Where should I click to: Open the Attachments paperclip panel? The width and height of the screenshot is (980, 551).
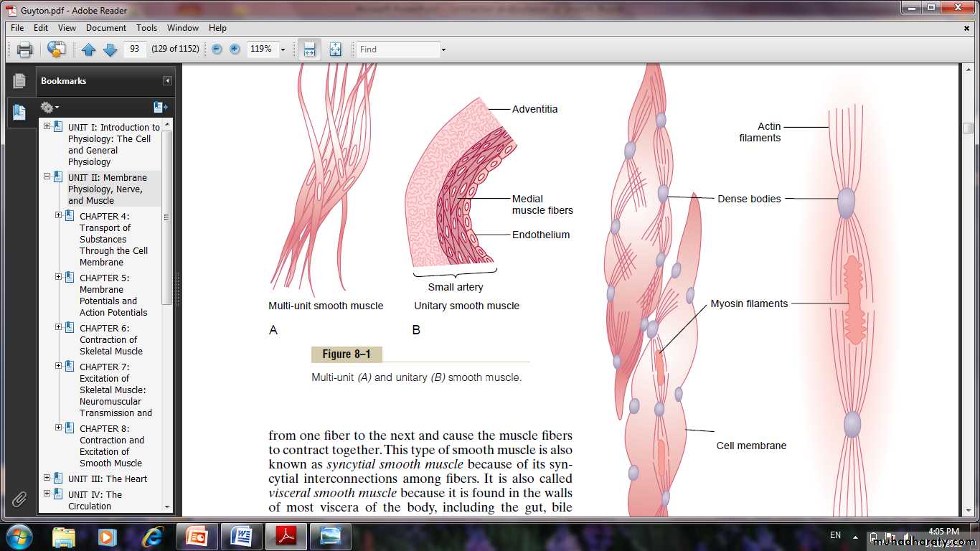pos(19,499)
